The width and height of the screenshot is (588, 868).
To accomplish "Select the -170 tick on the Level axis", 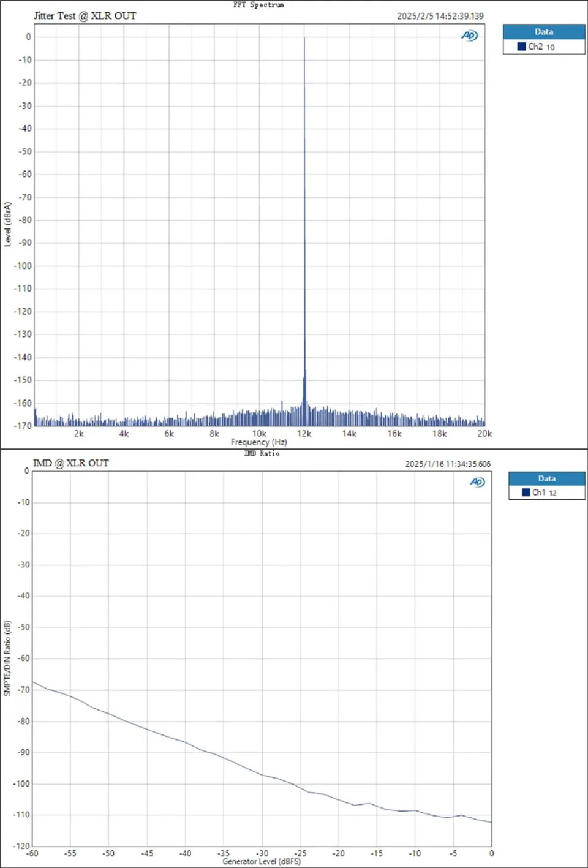I will tap(23, 426).
